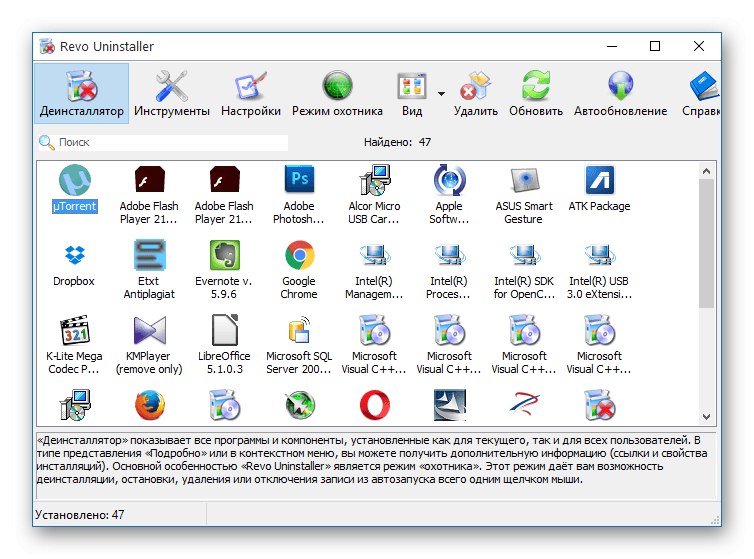Select Intel(R) SDK for OpenCL entry
The image size is (754, 559).
524,270
